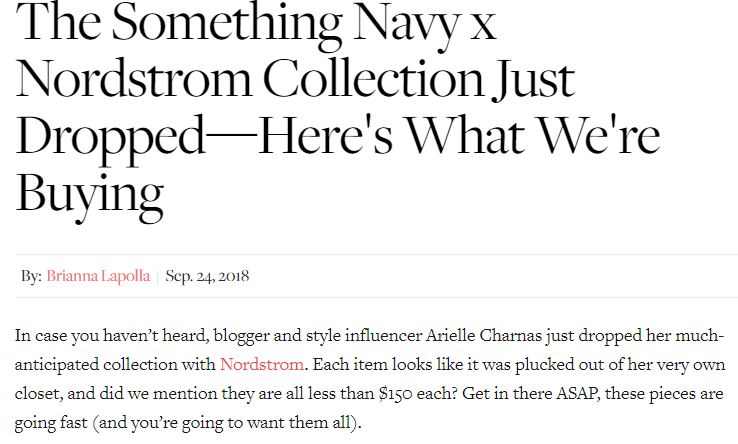
Task: Click the word 'Buying' in the headline
Action: click(90, 194)
